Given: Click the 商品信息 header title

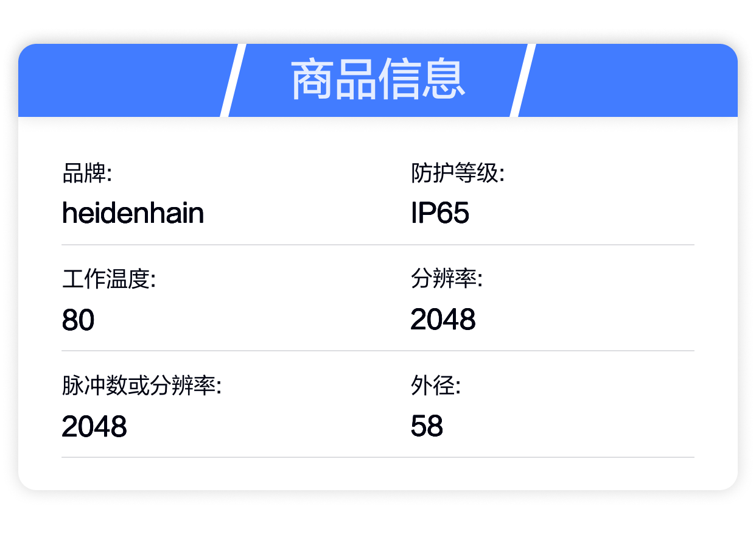Looking at the screenshot, I should coord(378,80).
